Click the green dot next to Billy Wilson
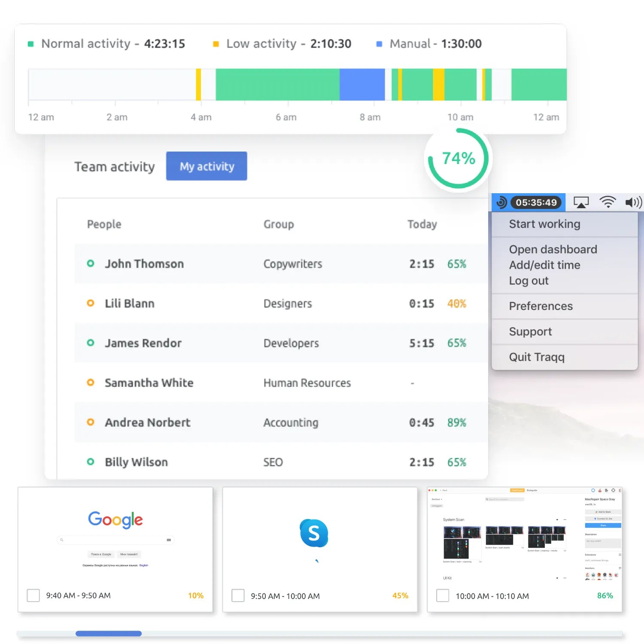644x644 pixels. point(90,462)
